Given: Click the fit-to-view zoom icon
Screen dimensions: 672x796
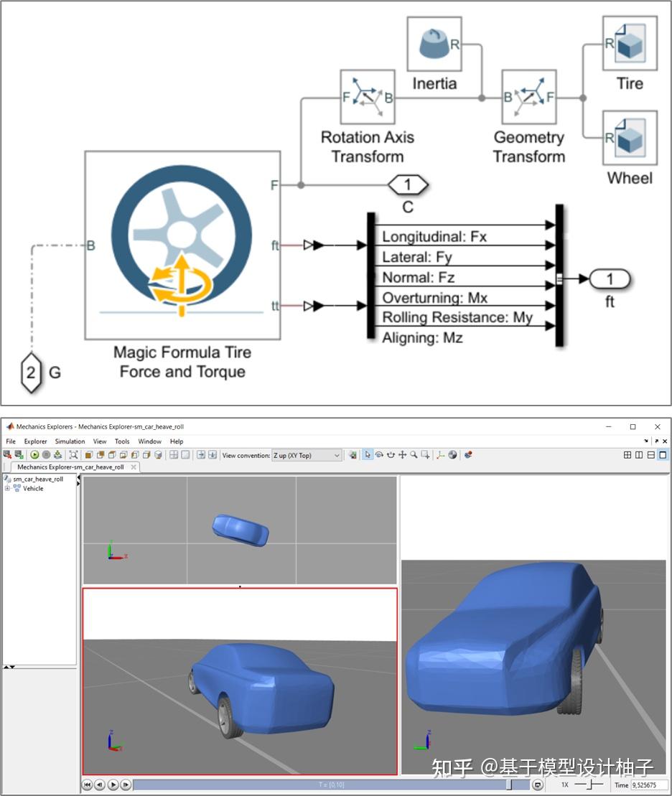Looking at the screenshot, I should coord(424,454).
